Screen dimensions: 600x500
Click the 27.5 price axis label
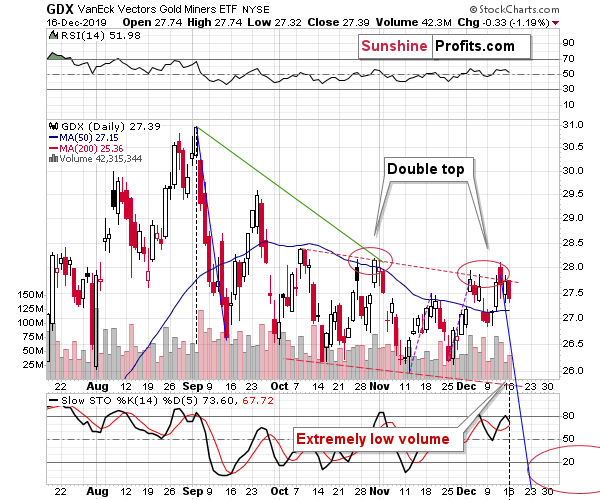click(573, 293)
